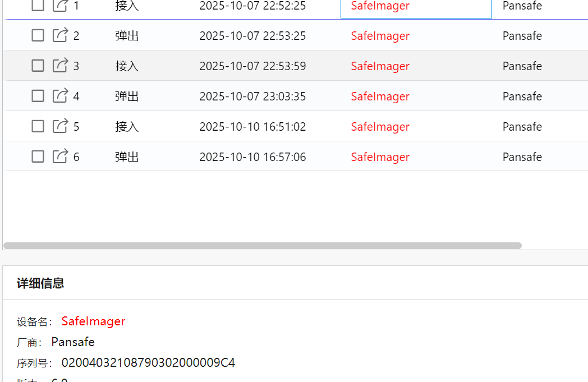The image size is (588, 382).
Task: Click SafeImager device name in row 2
Action: pos(380,36)
